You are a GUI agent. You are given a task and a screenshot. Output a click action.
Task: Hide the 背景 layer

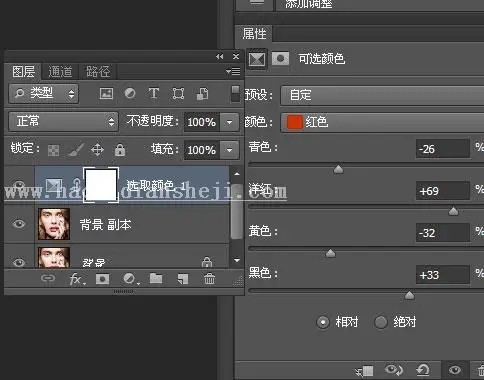[19, 262]
